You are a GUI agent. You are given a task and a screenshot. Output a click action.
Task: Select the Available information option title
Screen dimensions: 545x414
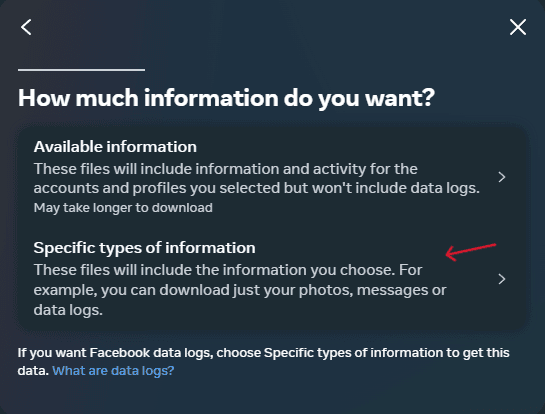[x=115, y=147]
